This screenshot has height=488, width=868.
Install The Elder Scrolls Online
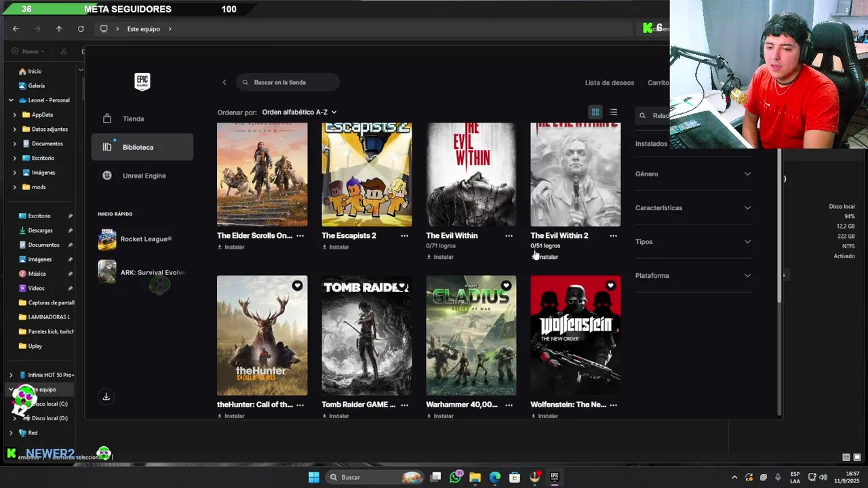pos(231,247)
